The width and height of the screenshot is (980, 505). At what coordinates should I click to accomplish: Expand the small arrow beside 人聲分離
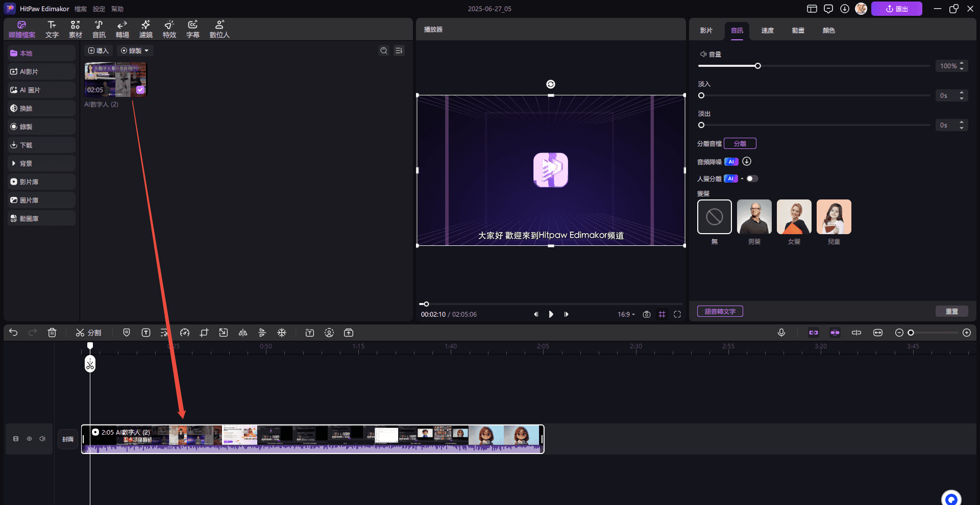click(x=742, y=179)
